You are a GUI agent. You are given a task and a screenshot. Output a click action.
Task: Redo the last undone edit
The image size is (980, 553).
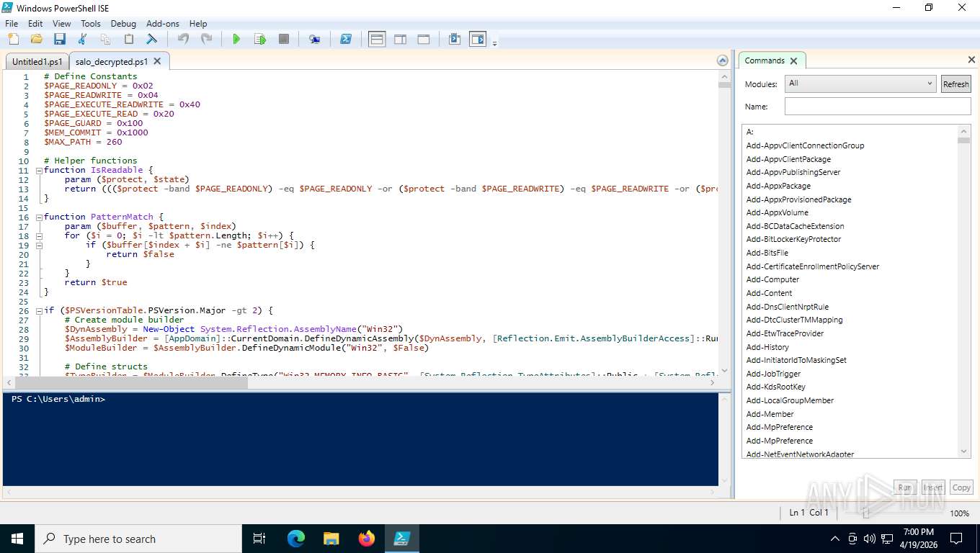click(x=206, y=39)
